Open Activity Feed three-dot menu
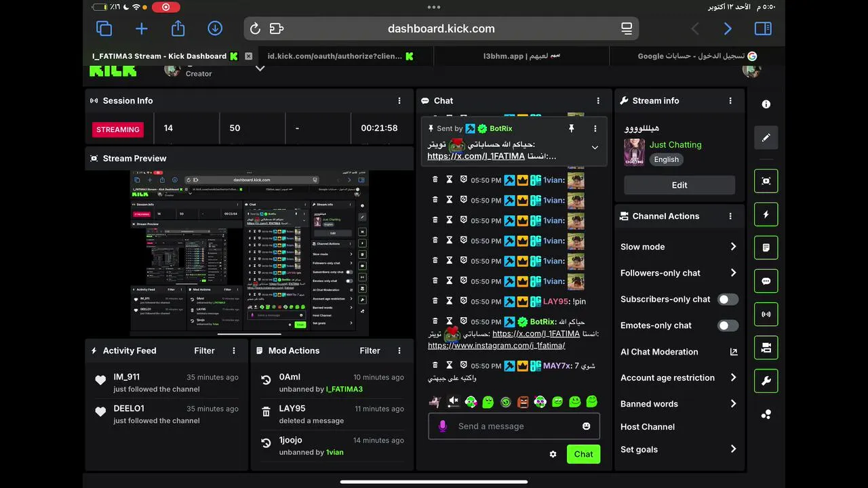The height and width of the screenshot is (488, 868). [234, 350]
